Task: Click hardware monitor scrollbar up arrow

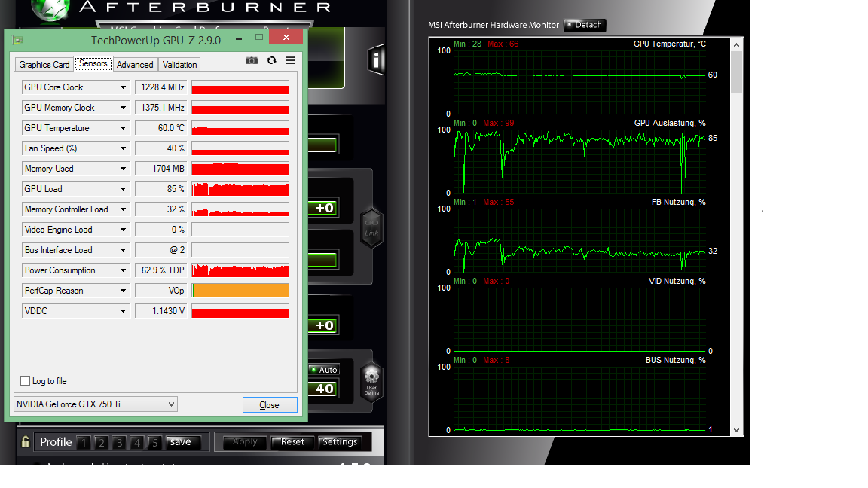Action: click(736, 45)
